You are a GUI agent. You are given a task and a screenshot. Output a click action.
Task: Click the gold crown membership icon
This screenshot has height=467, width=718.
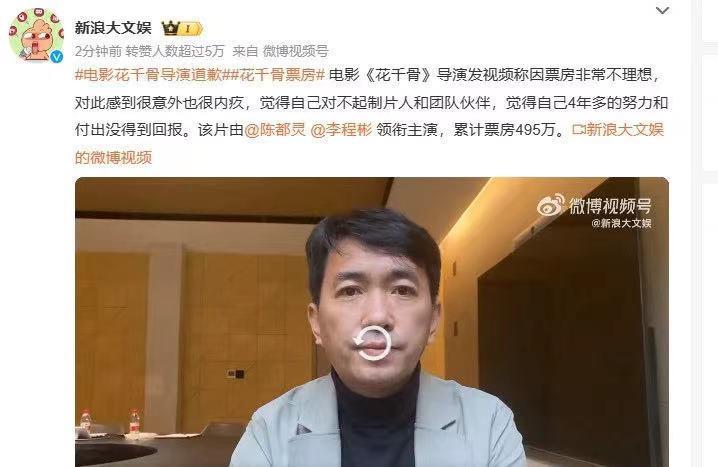(170, 28)
